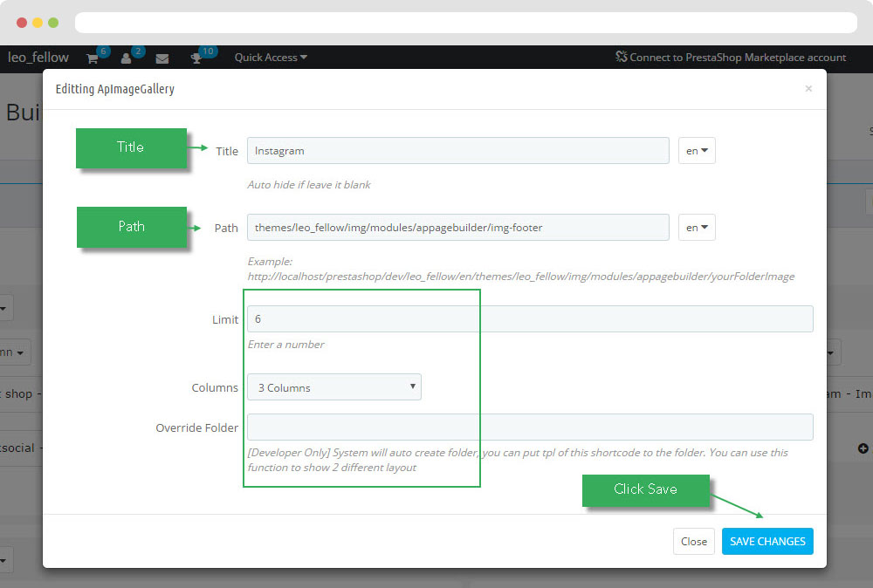Click the empty Override Folder field

530,427
